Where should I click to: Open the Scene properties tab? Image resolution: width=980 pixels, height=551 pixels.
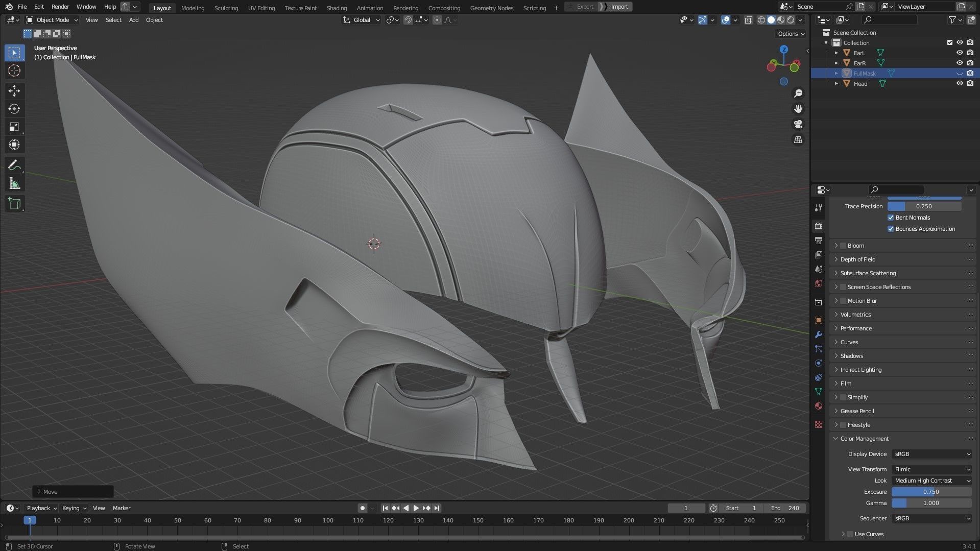point(819,269)
